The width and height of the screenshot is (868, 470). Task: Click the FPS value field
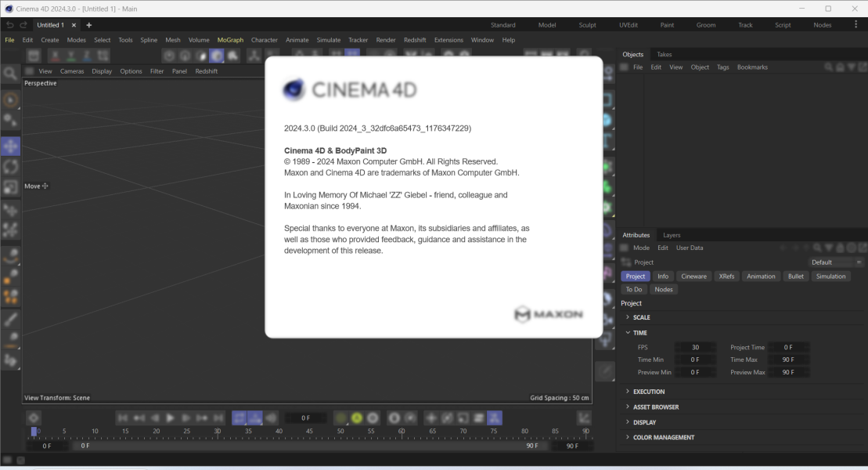(x=695, y=347)
